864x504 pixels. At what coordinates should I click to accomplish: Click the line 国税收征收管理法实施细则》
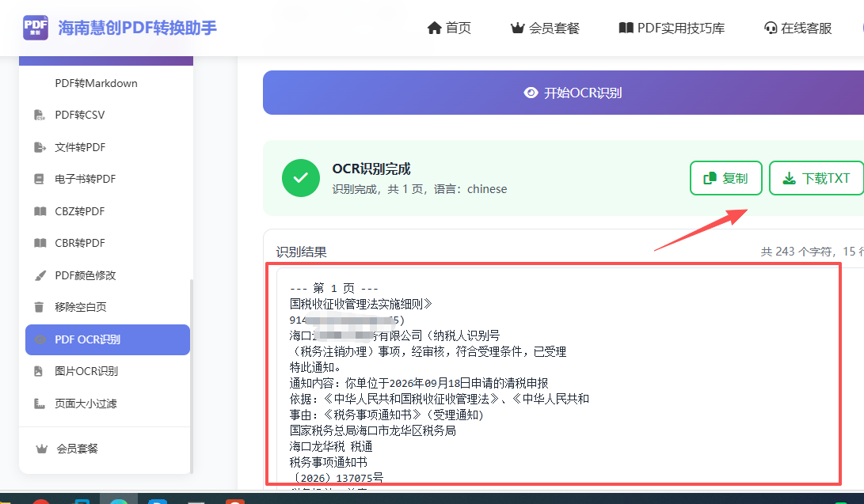(361, 304)
